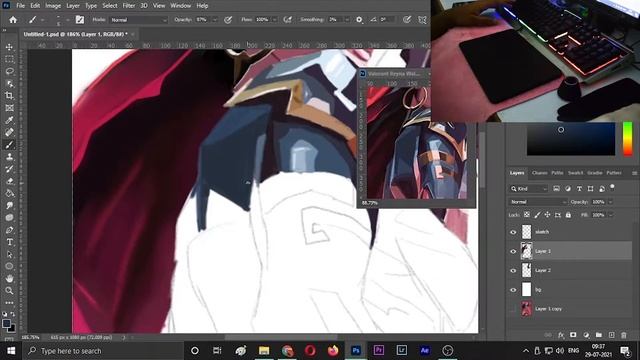
Task: Open the Edit Toolbar three-dots menu
Action: coord(9,303)
